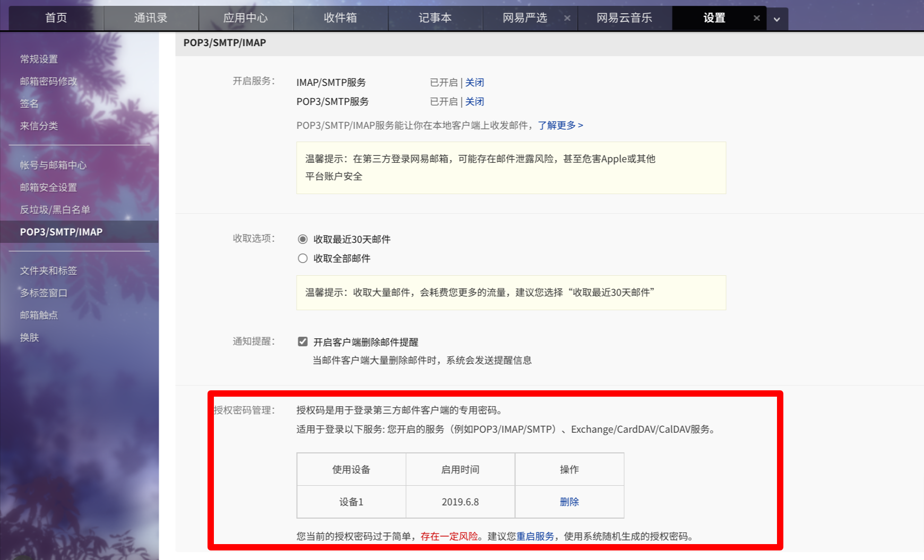
Task: Click 关闭 to disable POP3/SMTP service
Action: pyautogui.click(x=475, y=101)
